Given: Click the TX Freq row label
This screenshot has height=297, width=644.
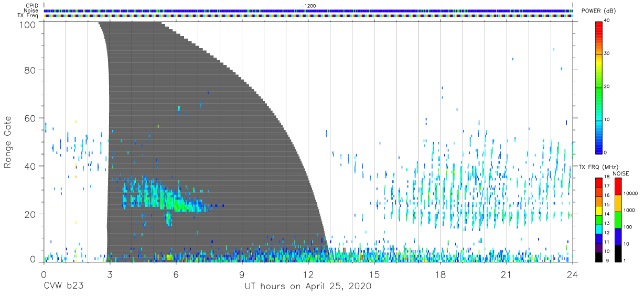Looking at the screenshot, I should [28, 16].
